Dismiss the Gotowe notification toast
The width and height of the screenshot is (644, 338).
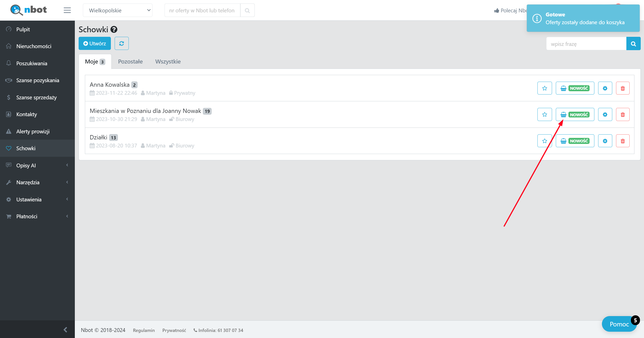[x=583, y=18]
